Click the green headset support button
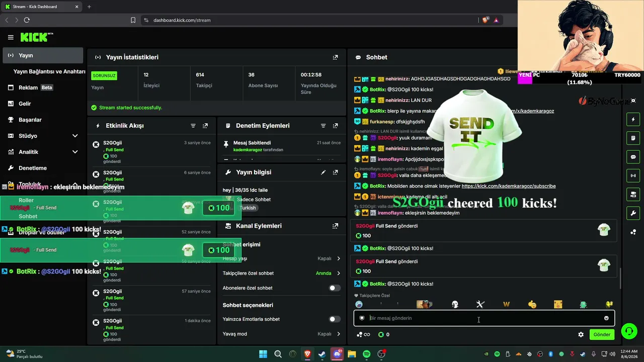Image resolution: width=644 pixels, height=362 pixels. tap(629, 331)
